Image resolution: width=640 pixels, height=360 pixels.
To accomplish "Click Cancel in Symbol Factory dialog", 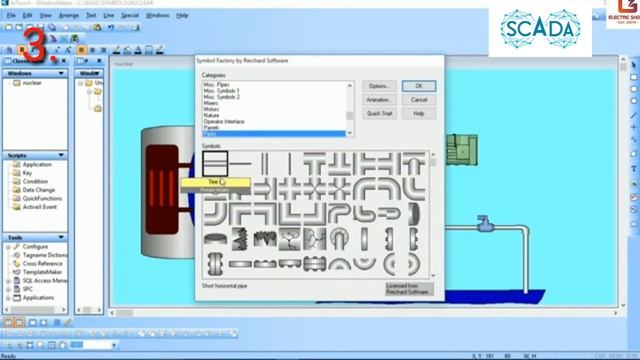I will 419,100.
